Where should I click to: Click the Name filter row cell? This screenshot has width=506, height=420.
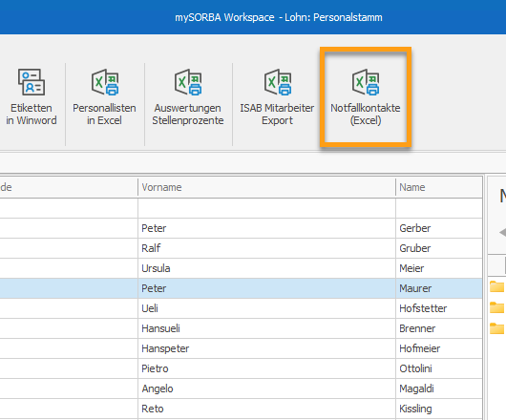pos(439,208)
